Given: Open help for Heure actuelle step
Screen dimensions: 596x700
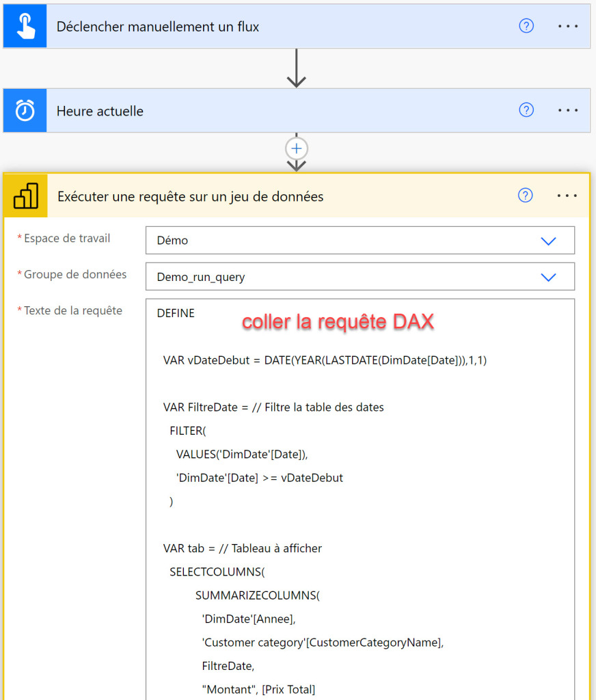Looking at the screenshot, I should 526,110.
